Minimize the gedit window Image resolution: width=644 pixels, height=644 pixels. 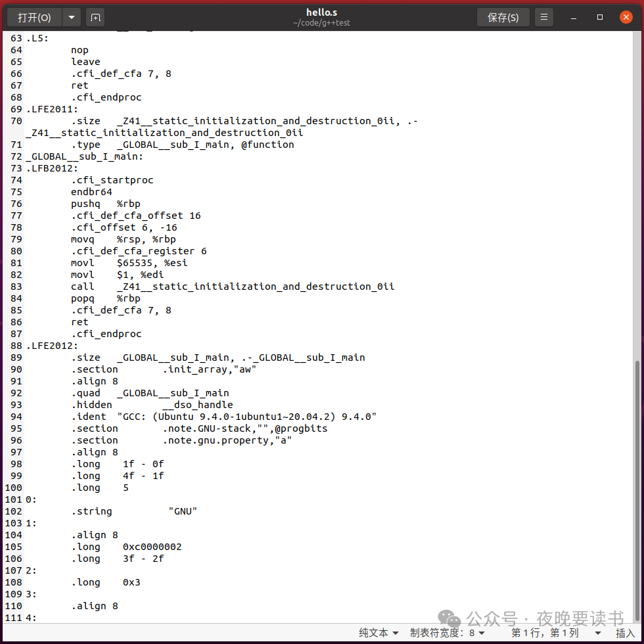tap(574, 17)
